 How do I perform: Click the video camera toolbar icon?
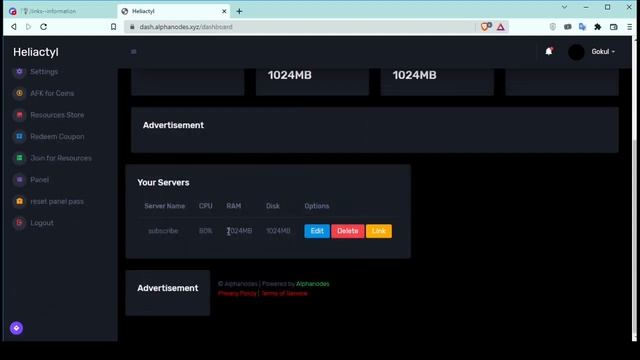(x=567, y=27)
